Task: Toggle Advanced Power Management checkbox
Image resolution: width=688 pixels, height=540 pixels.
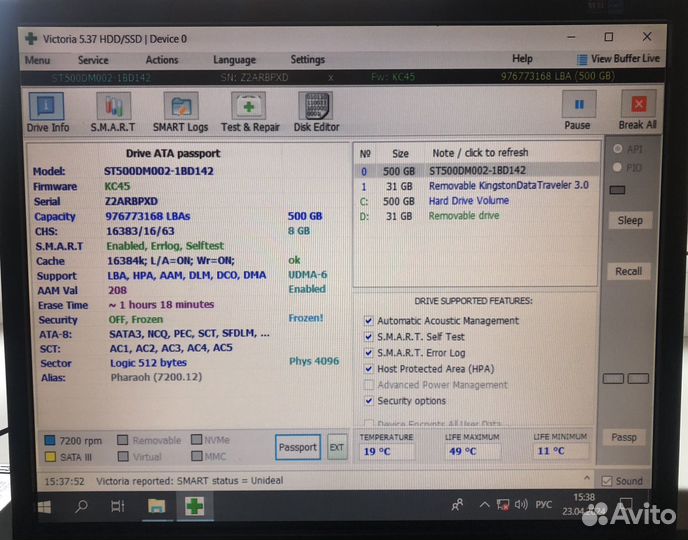Action: 369,385
